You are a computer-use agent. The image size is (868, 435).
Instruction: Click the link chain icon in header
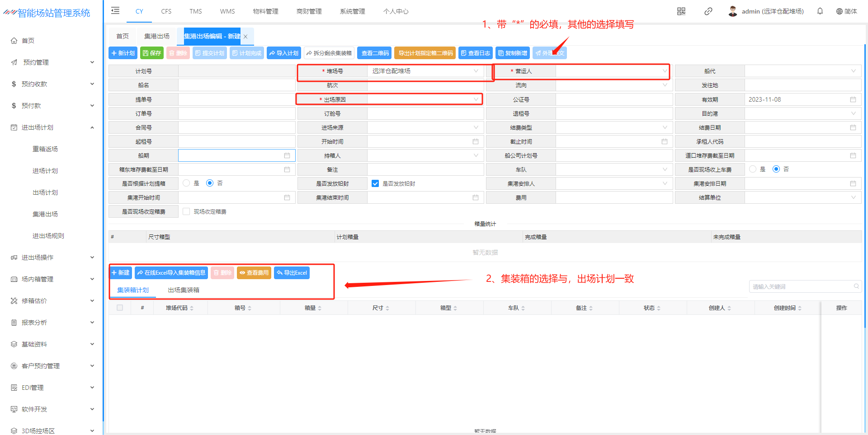pos(708,11)
